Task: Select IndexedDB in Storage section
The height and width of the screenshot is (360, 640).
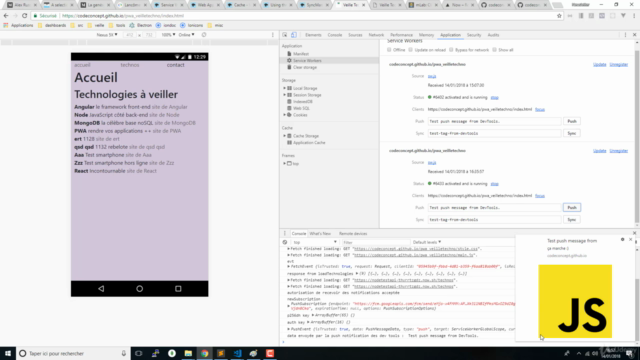Action: (302, 102)
